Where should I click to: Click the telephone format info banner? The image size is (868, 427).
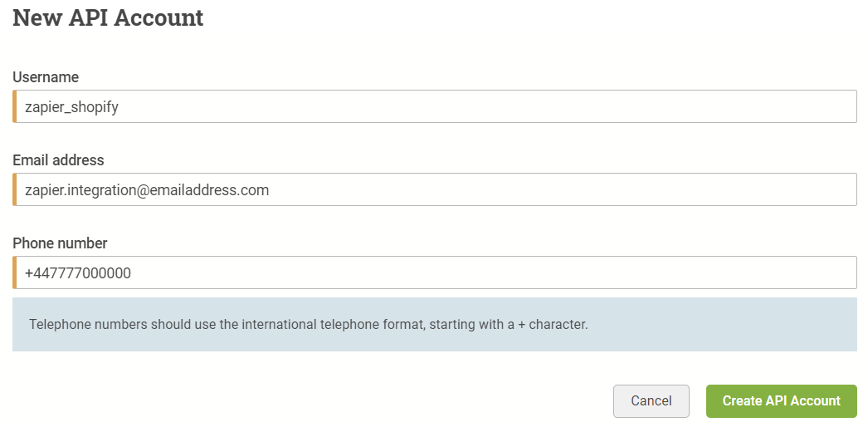[x=435, y=325]
